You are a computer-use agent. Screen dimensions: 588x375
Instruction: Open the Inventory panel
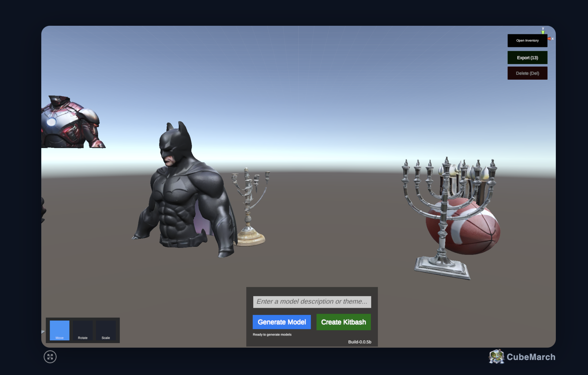pyautogui.click(x=527, y=40)
